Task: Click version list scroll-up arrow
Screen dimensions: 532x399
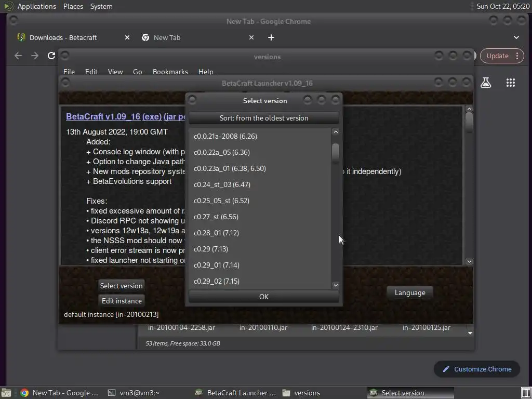Action: pyautogui.click(x=335, y=132)
